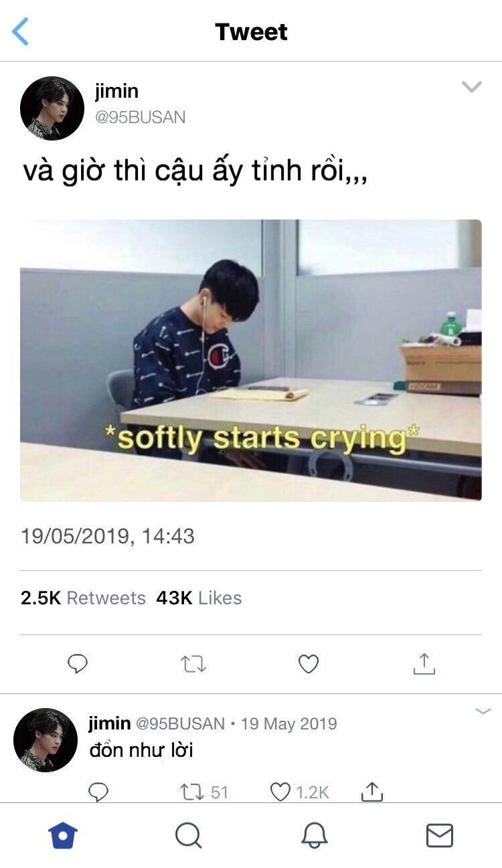
Task: Open jimin's profile picture on the main tweet
Action: pyautogui.click(x=52, y=108)
